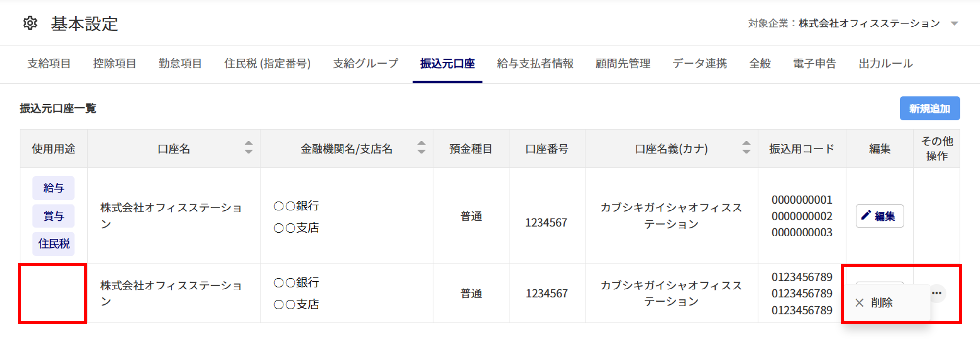
Task: Go to the 勤怠項目 tab
Action: pos(180,64)
